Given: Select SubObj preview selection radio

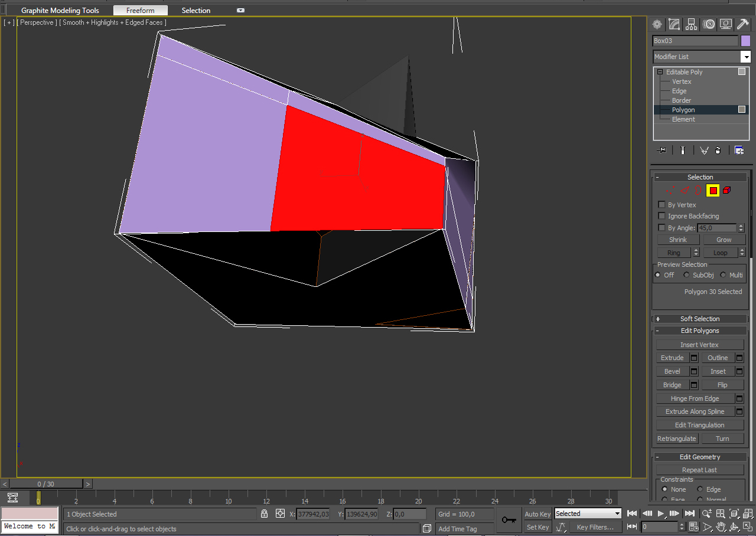Looking at the screenshot, I should 686,275.
